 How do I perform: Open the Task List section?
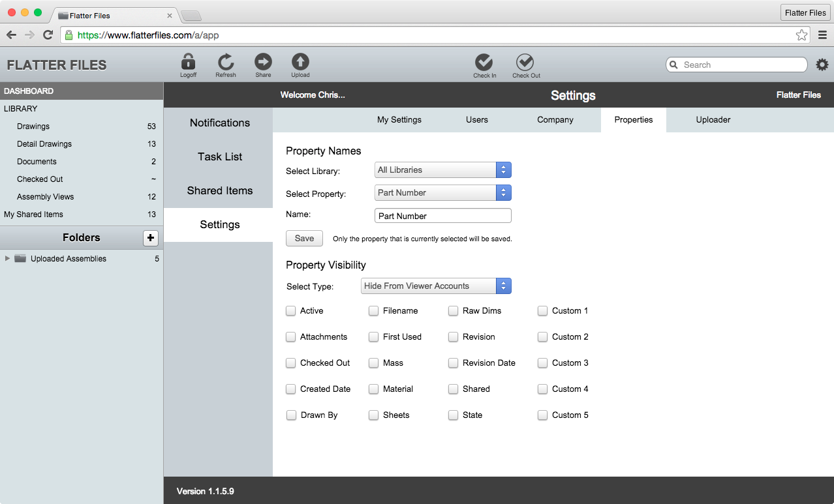pyautogui.click(x=219, y=157)
